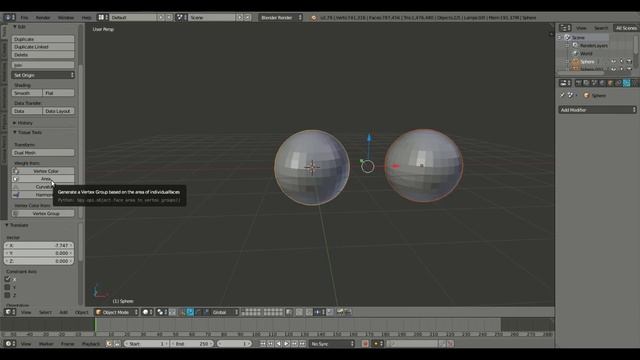The width and height of the screenshot is (640, 360).
Task: Click the Delete button
Action: click(x=43, y=55)
